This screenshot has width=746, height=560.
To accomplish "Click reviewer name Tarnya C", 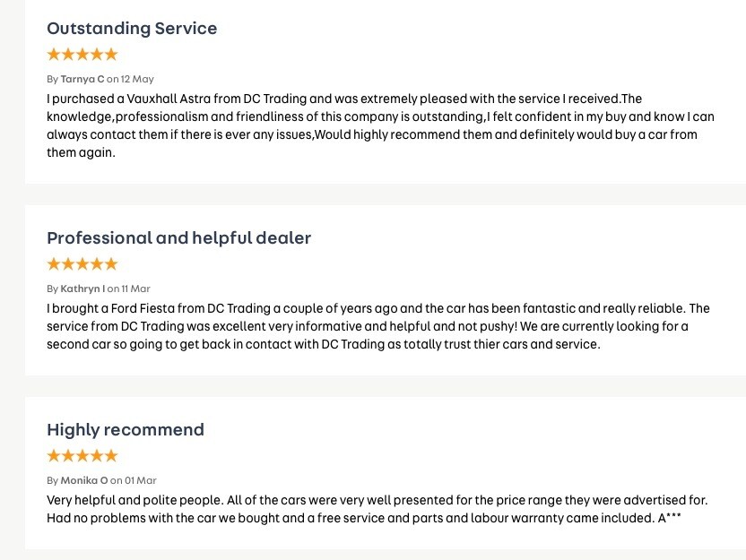I will [x=82, y=79].
